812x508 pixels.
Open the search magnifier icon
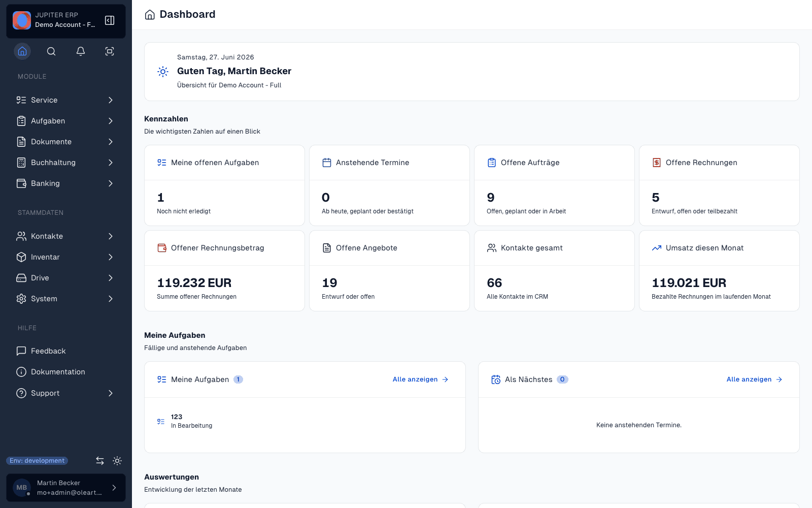[x=51, y=51]
